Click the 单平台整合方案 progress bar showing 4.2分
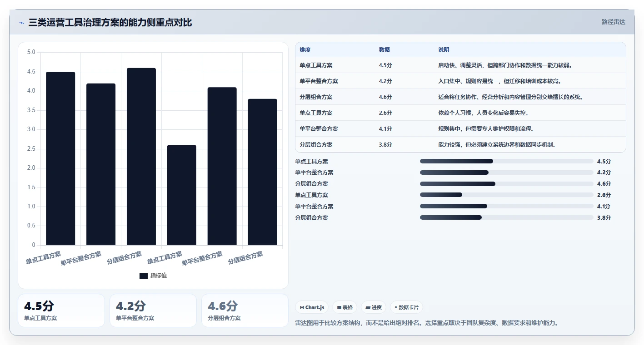 coord(506,172)
